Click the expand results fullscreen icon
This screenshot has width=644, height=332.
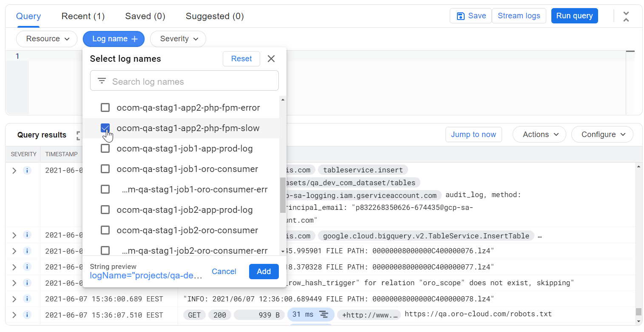[x=79, y=135]
